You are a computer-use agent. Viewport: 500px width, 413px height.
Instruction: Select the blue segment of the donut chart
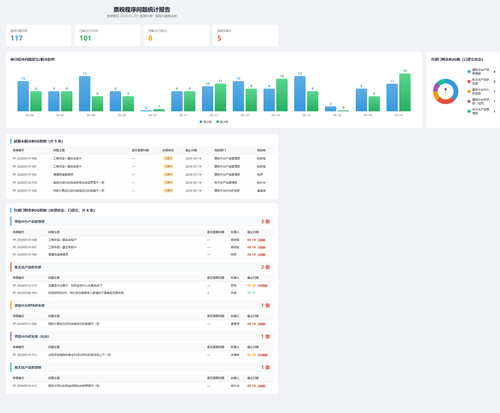[x=455, y=89]
